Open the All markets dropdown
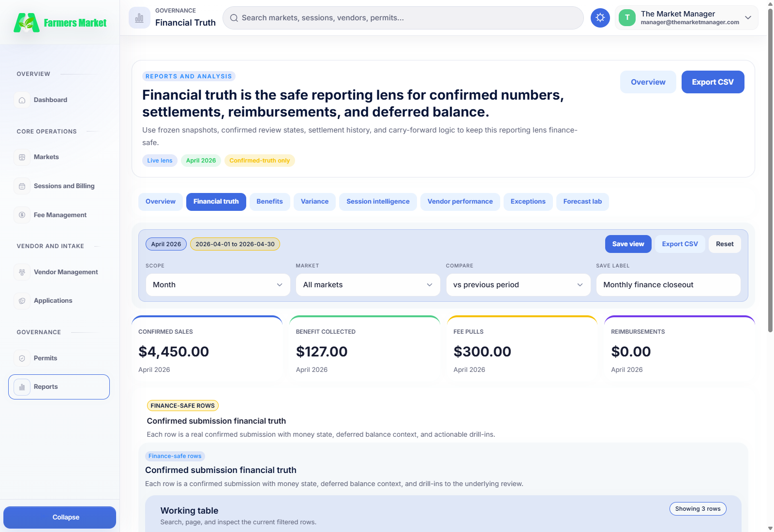 [368, 285]
